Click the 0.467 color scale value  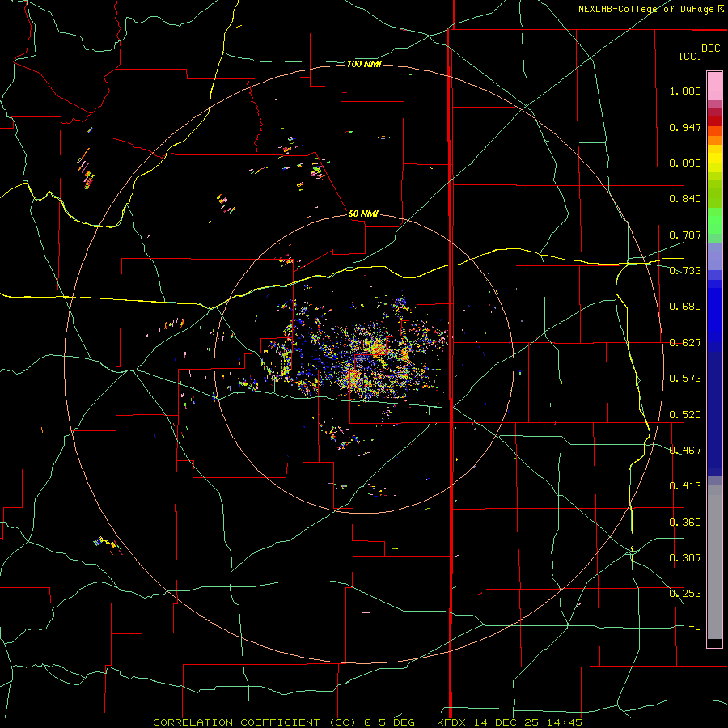685,451
